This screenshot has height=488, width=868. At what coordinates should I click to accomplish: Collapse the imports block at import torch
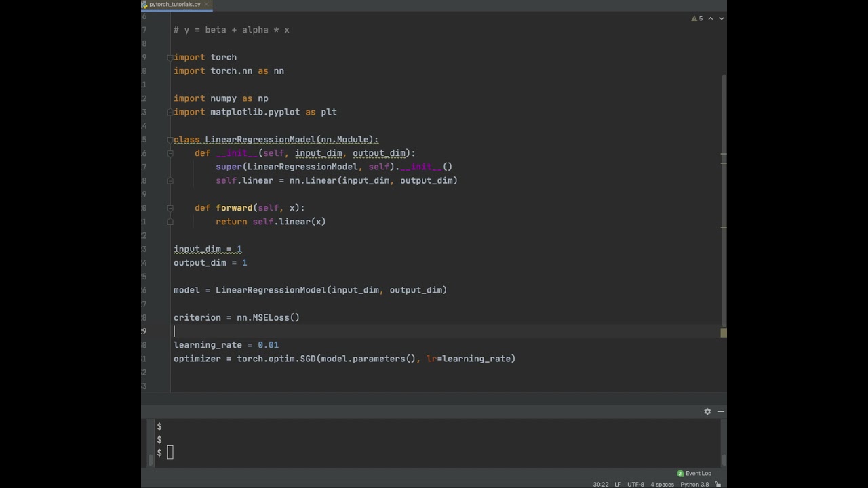pyautogui.click(x=170, y=58)
